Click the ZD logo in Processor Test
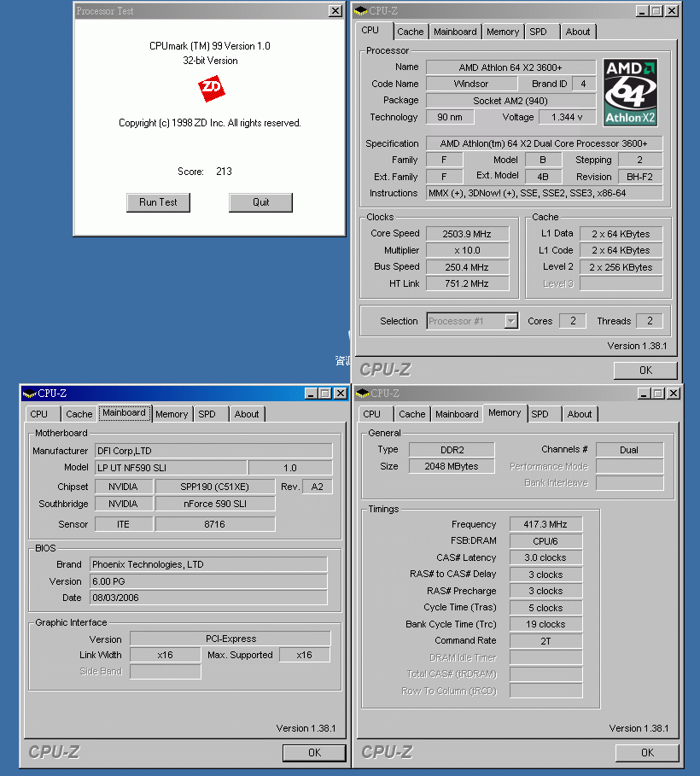Screen dimensions: 700x776 click(212, 88)
